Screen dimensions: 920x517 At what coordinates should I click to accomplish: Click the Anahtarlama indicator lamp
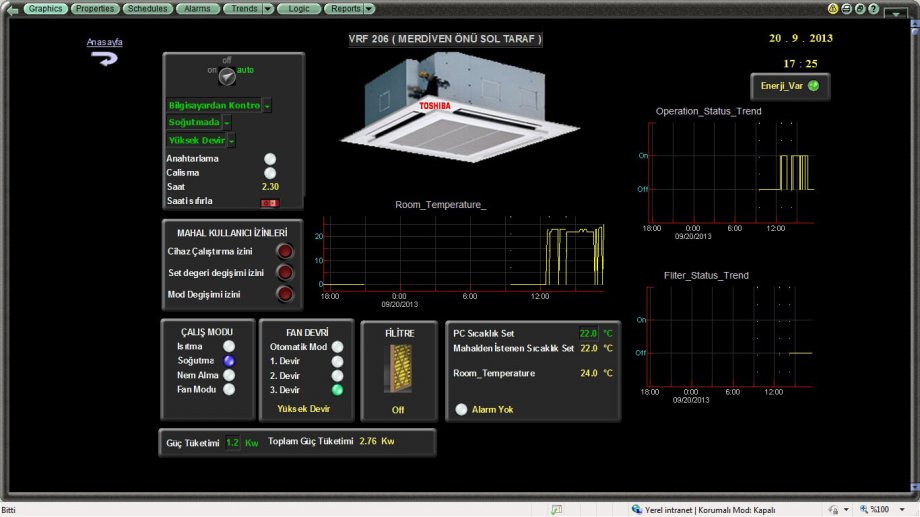pos(270,158)
